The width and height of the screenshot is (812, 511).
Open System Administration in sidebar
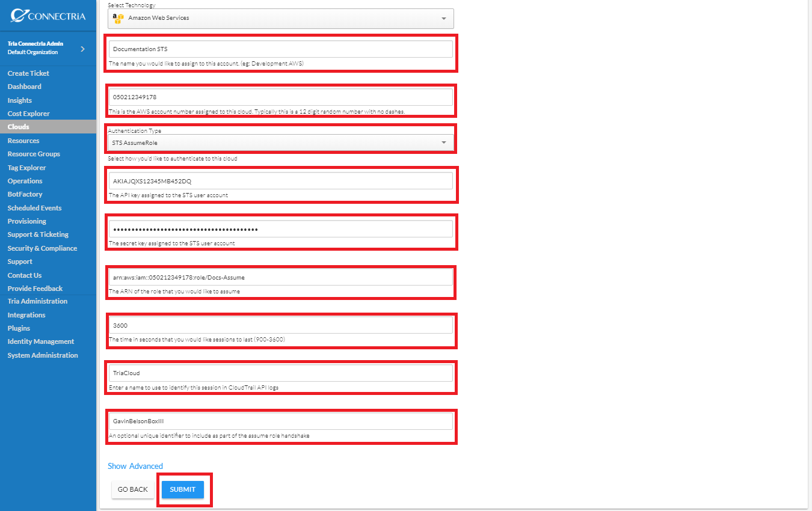coord(42,355)
